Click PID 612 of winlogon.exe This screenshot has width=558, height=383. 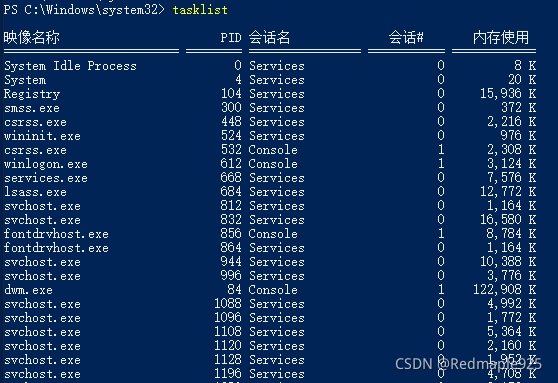tap(231, 164)
